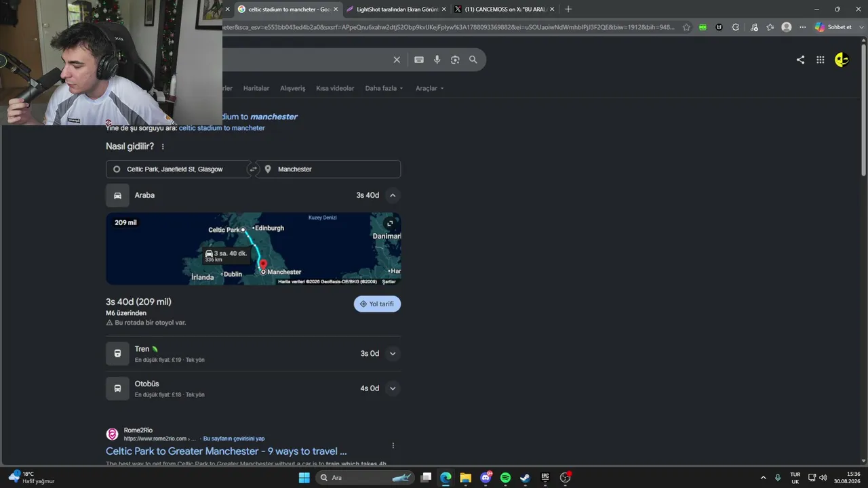This screenshot has width=868, height=488.
Task: Open the browser Extensions puzzle menu
Action: pyautogui.click(x=735, y=27)
